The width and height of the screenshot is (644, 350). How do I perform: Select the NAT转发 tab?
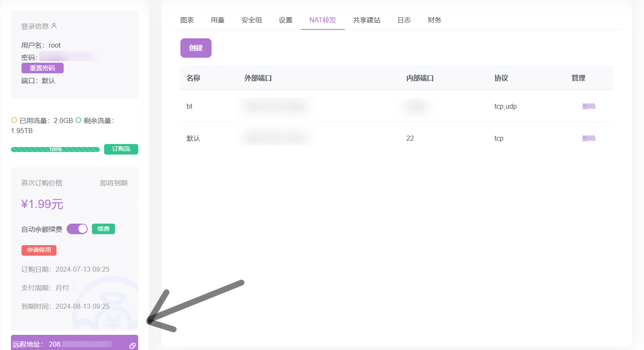[322, 20]
